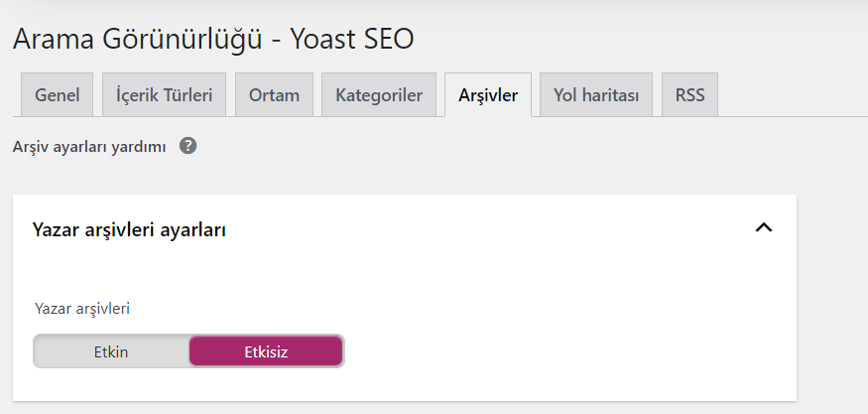
Task: Open the archive settings help question mark
Action: (187, 146)
